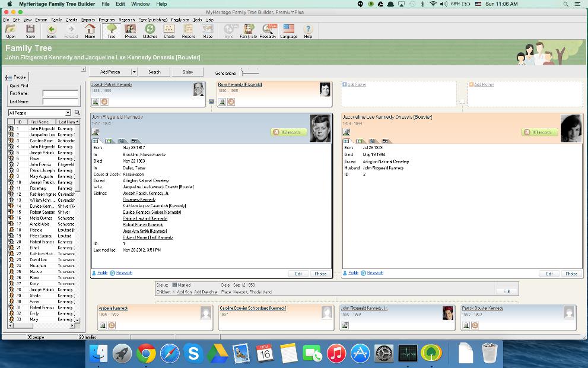This screenshot has width=588, height=368.
Task: Click the Add Person button
Action: tap(110, 72)
